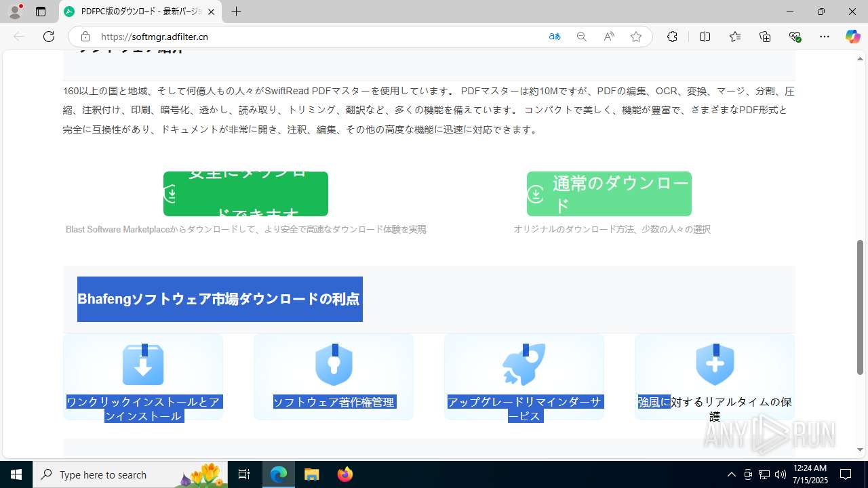The width and height of the screenshot is (868, 488).
Task: Toggle split screen view
Action: tap(705, 37)
